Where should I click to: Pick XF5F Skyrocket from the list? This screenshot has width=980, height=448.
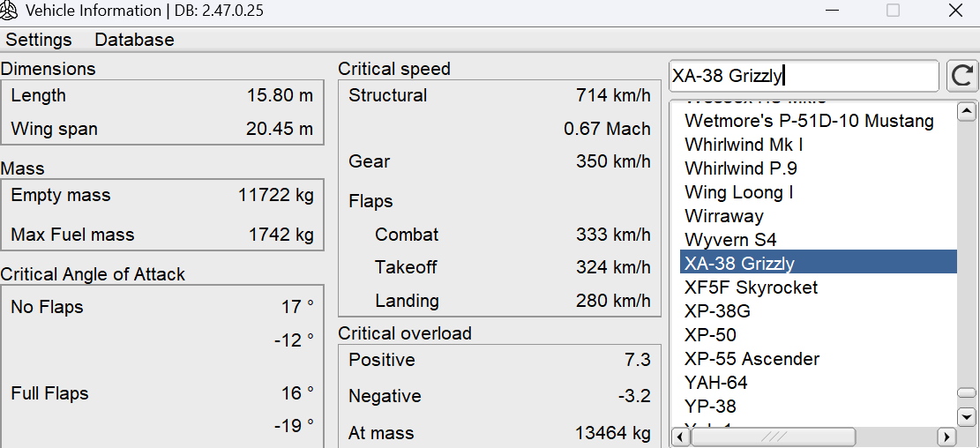752,287
